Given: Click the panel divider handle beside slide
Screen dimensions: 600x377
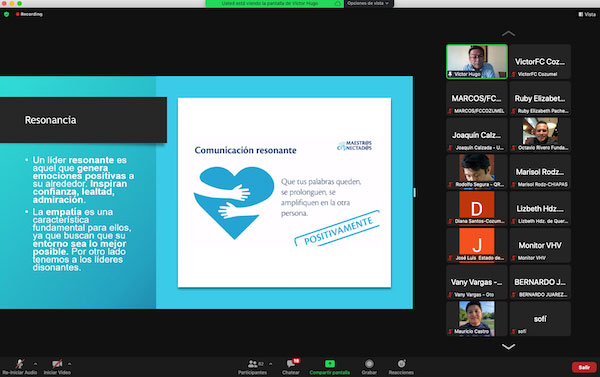Looking at the screenshot, I should click(x=414, y=192).
